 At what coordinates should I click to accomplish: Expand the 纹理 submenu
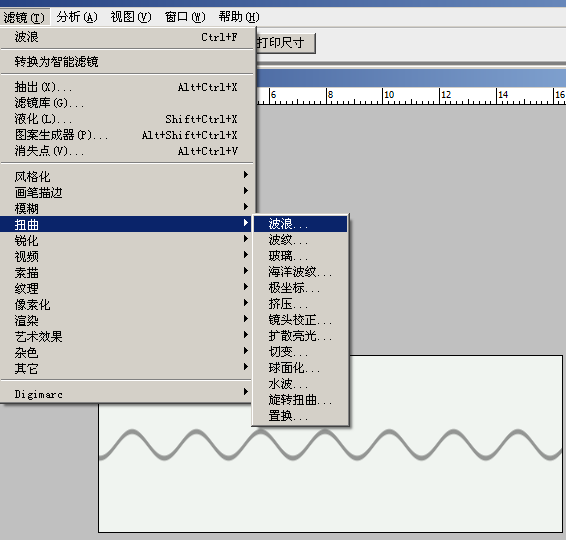126,288
